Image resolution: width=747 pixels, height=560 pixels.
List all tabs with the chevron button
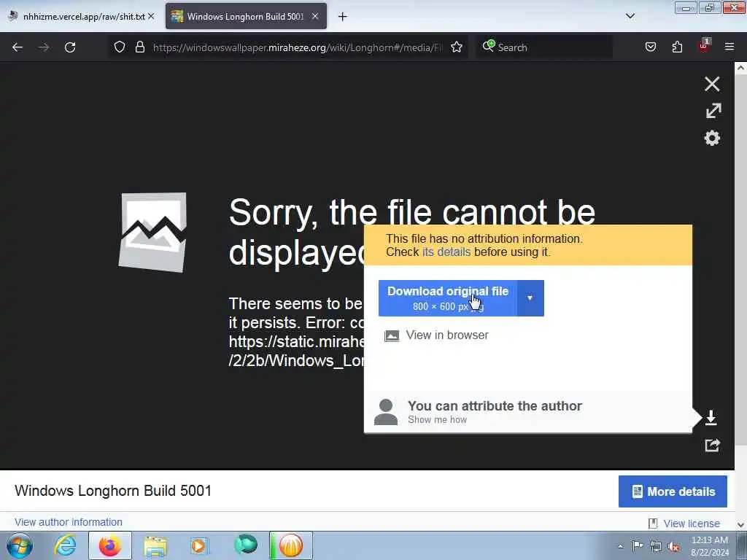pyautogui.click(x=630, y=16)
